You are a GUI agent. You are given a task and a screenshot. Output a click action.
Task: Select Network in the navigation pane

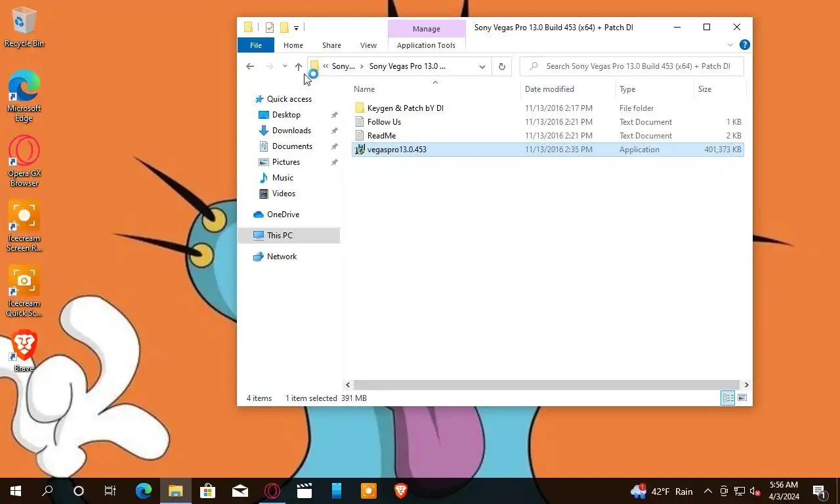pyautogui.click(x=282, y=257)
